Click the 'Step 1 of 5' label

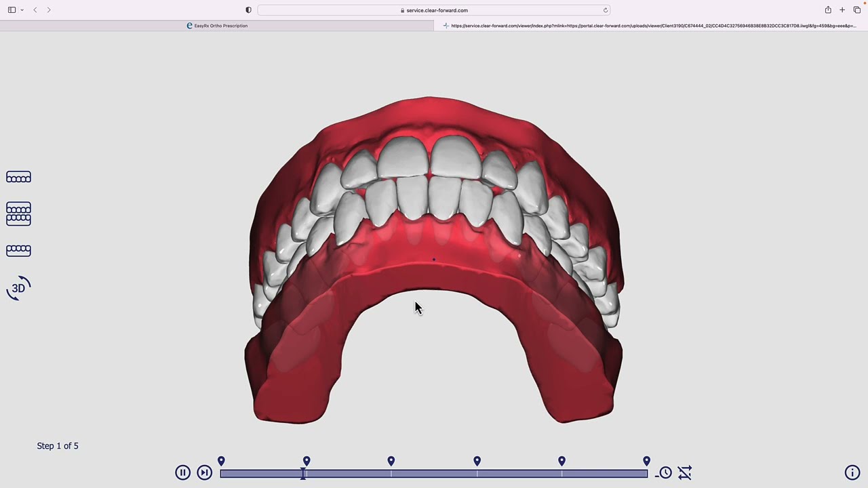58,446
